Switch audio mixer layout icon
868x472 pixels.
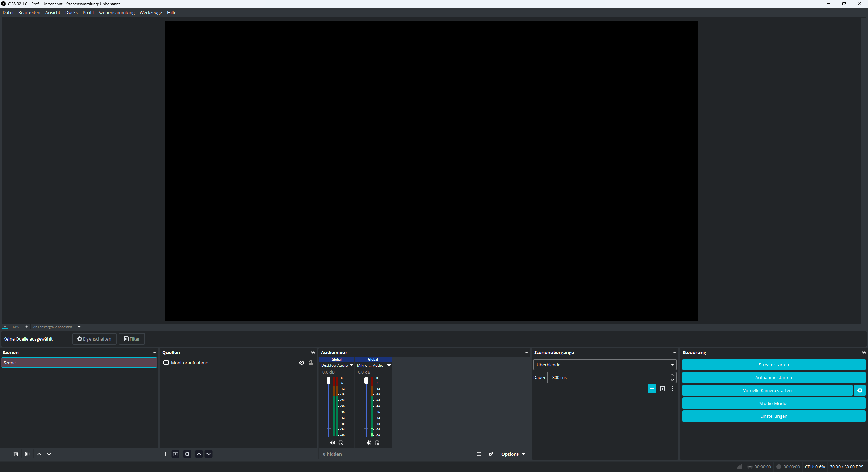(479, 454)
